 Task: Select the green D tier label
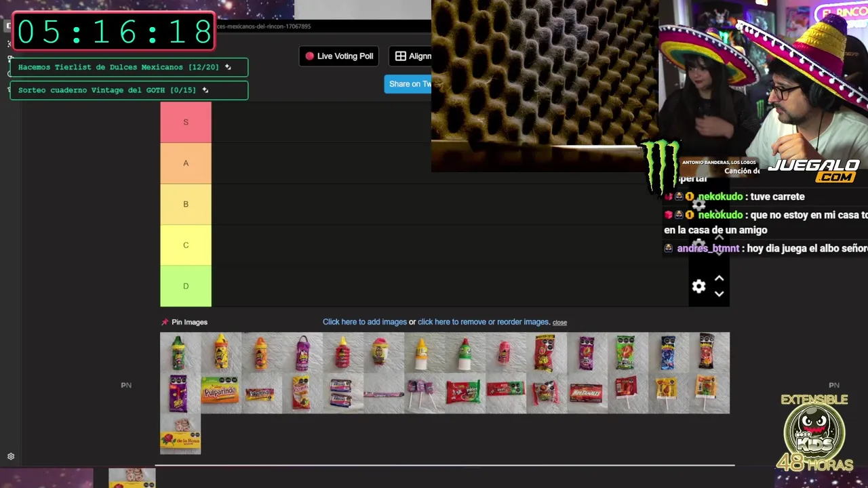186,286
